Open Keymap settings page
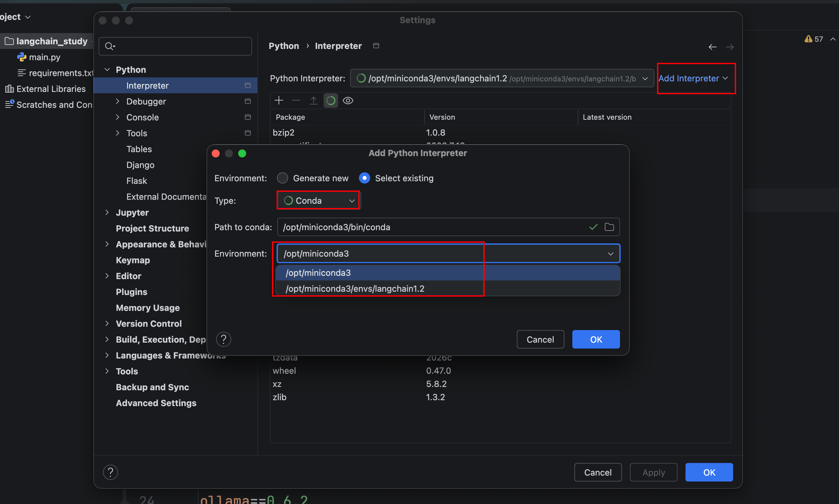The height and width of the screenshot is (504, 839). point(133,261)
